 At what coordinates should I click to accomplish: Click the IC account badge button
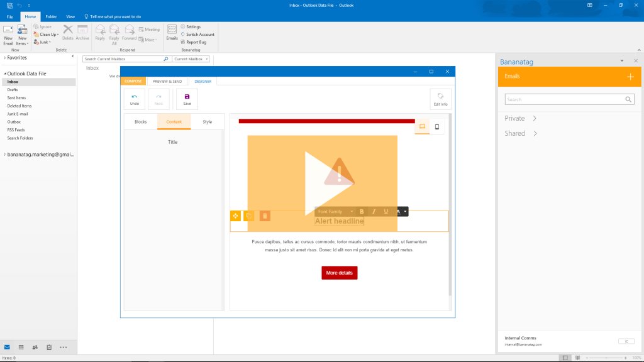(x=626, y=341)
